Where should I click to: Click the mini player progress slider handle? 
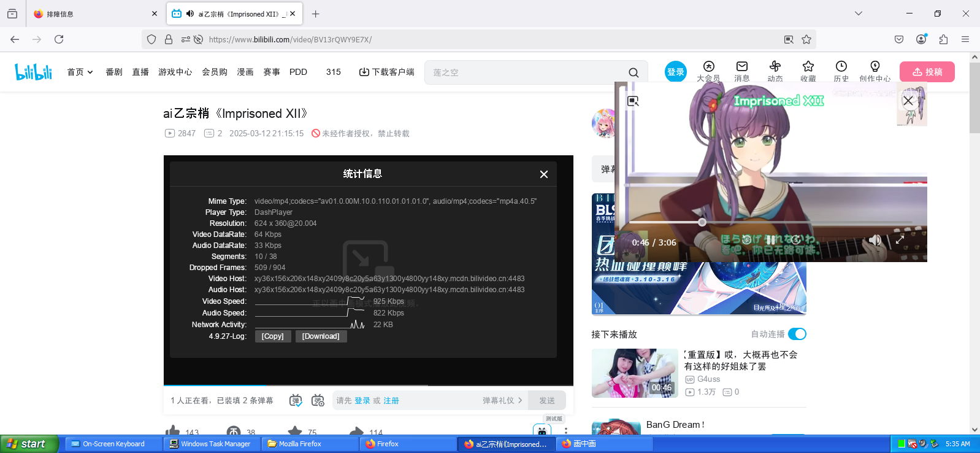(x=702, y=222)
